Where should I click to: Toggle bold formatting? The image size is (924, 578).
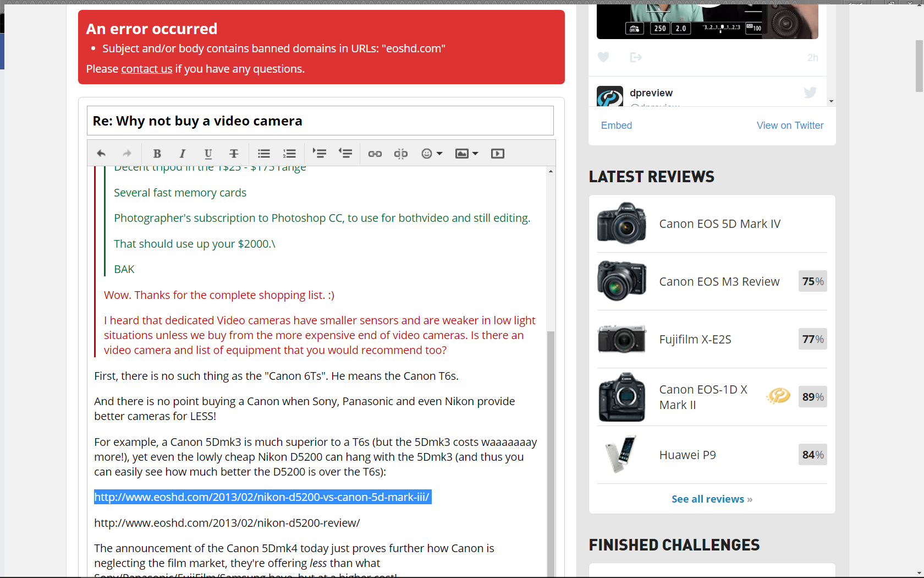157,154
